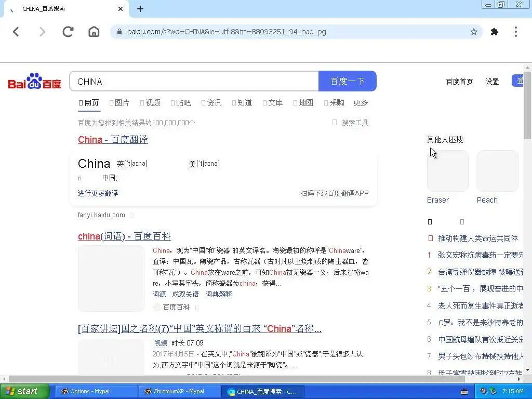The image size is (532, 399).
Task: Open hot topic 老人死而复生事件
Action: click(481, 305)
